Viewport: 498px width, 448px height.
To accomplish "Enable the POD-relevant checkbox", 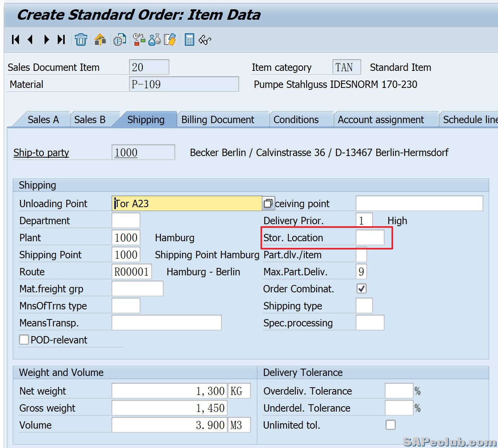I will [24, 340].
